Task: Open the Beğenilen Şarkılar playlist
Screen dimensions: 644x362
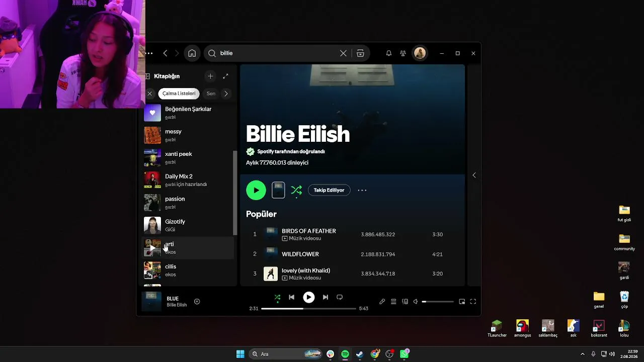Action: [189, 113]
